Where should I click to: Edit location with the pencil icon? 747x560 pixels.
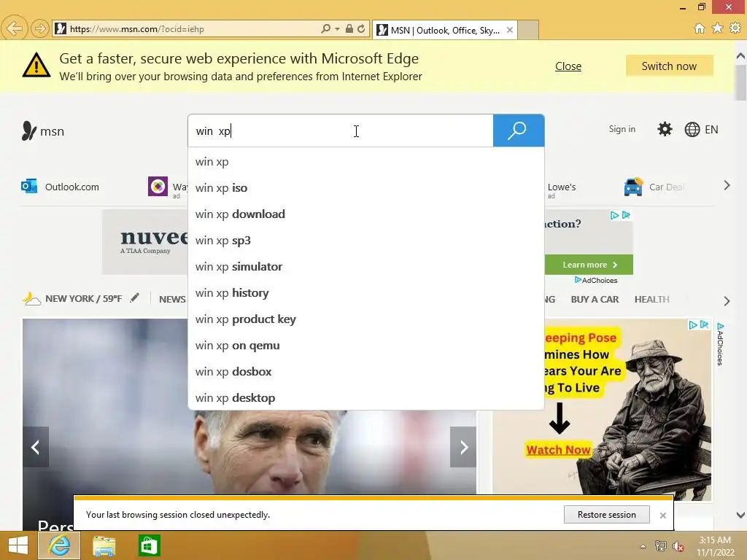(x=135, y=297)
